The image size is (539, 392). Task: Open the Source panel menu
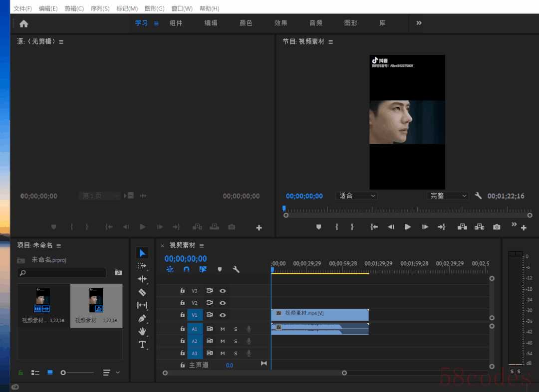61,42
